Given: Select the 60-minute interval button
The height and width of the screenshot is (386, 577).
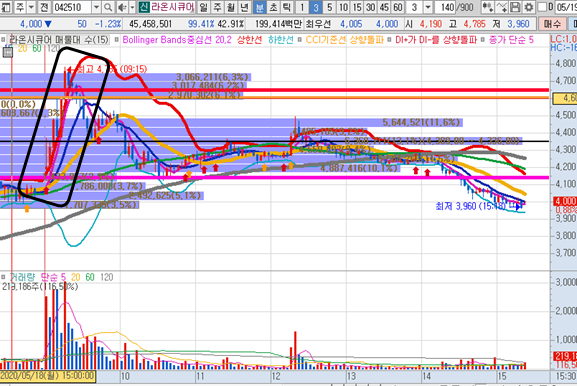Looking at the screenshot, I should tap(397, 7).
